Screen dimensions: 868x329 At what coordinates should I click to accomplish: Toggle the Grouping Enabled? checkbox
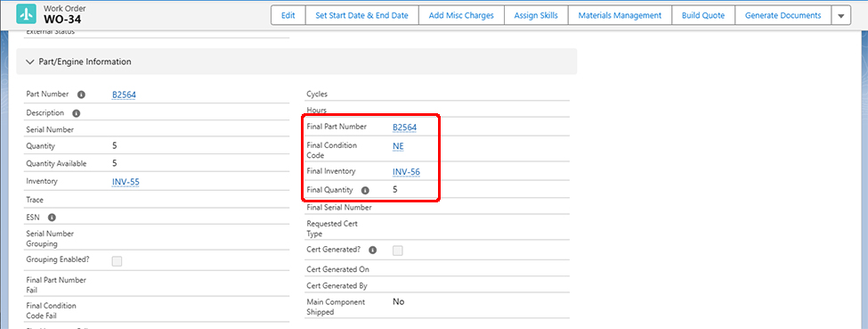pyautogui.click(x=117, y=261)
